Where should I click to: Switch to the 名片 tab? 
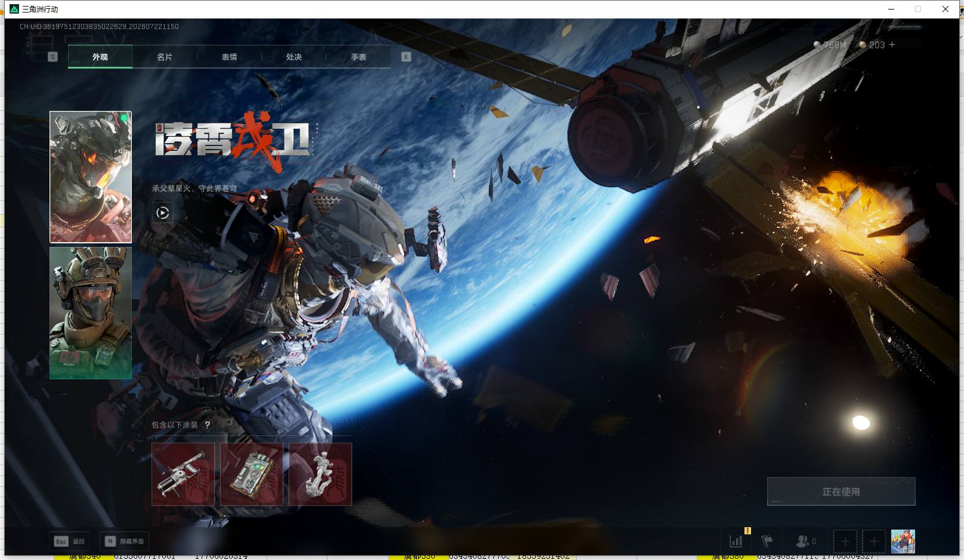165,57
